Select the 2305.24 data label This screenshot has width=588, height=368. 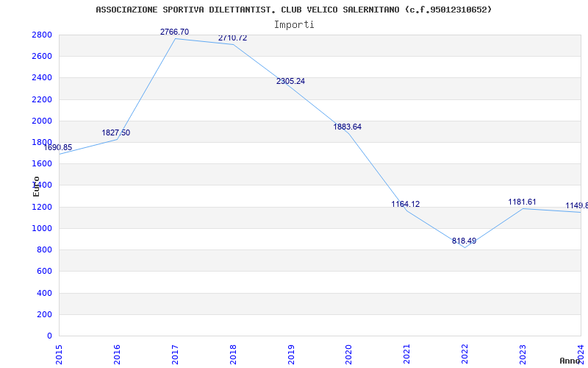tap(290, 81)
